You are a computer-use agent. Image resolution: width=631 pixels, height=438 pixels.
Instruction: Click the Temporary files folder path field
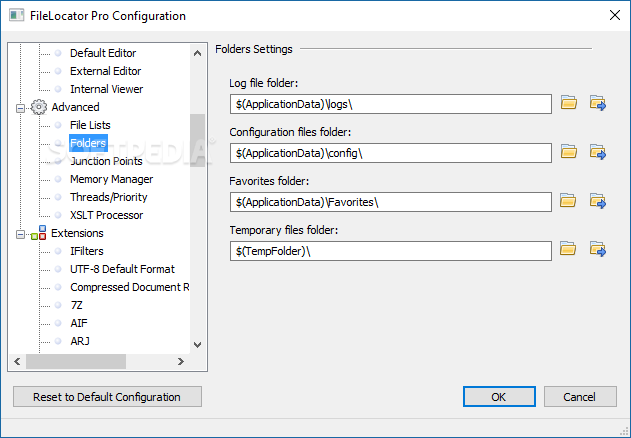point(391,251)
